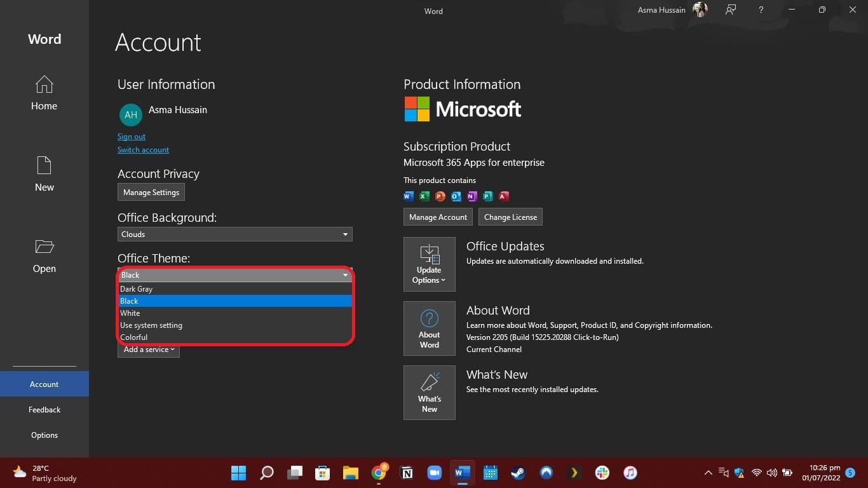868x488 pixels.
Task: Click the help question mark icon
Action: (x=761, y=10)
